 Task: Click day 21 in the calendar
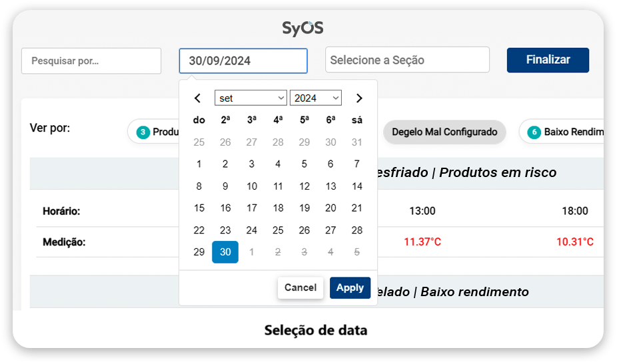(x=357, y=208)
